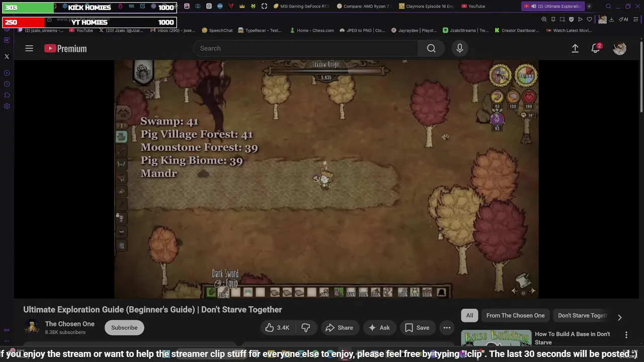Click the Ask button
The image size is (644, 362).
tap(379, 328)
